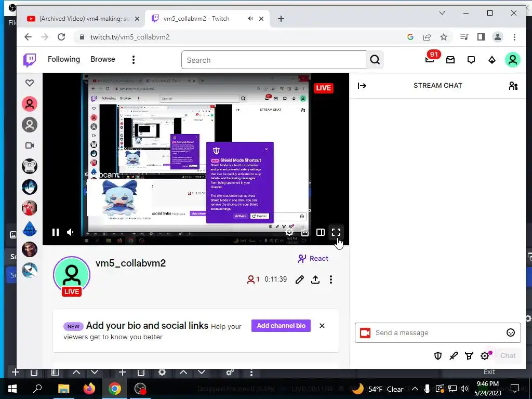
Task: Open the chat emote picker smiley
Action: click(510, 333)
